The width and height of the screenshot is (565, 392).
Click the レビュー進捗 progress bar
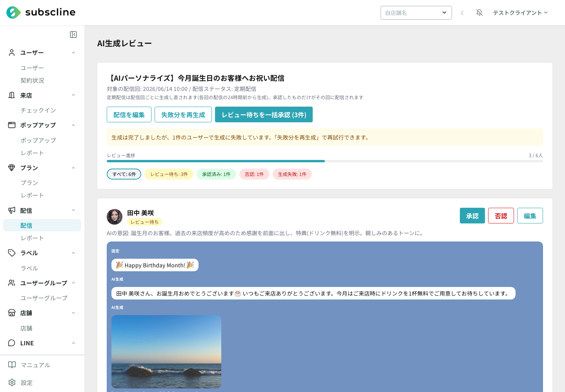tap(325, 161)
